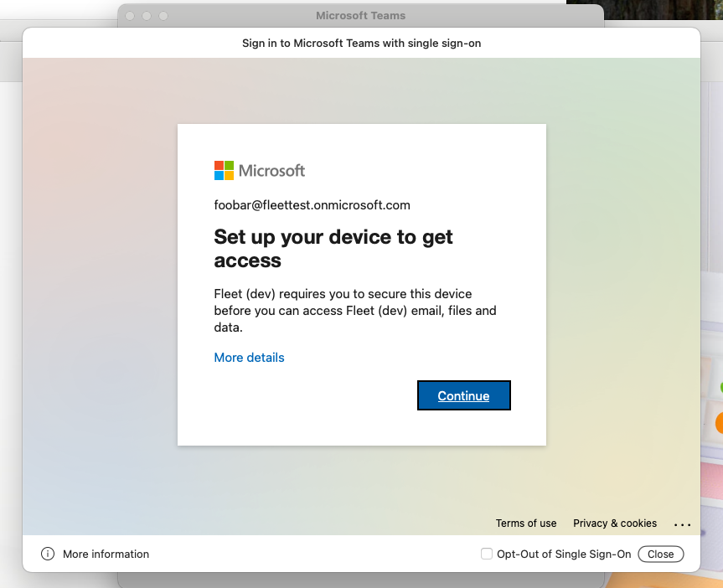The height and width of the screenshot is (588, 723).
Task: Click the Microsoft wordmark text next to logo
Action: [x=271, y=171]
